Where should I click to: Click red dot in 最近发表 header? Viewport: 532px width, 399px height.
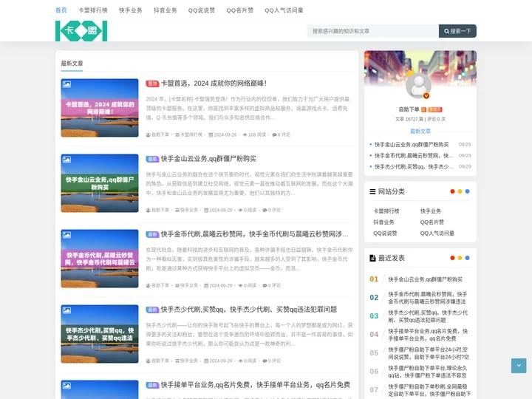(452, 258)
